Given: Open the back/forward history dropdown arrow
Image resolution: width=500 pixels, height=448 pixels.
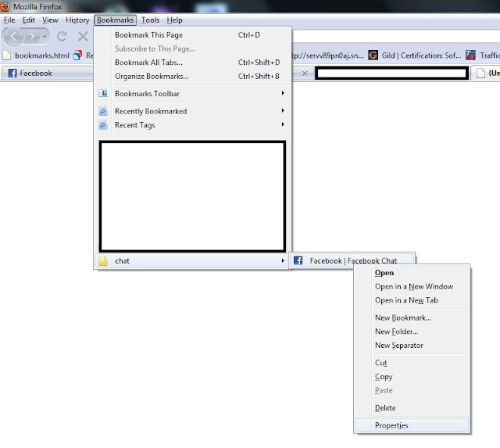Looking at the screenshot, I should [45, 37].
